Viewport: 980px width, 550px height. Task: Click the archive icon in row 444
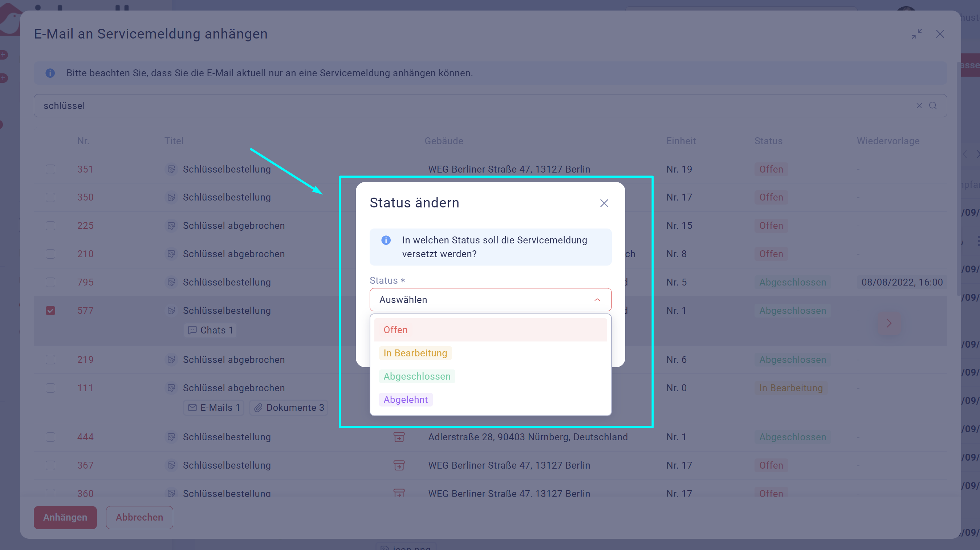[399, 437]
